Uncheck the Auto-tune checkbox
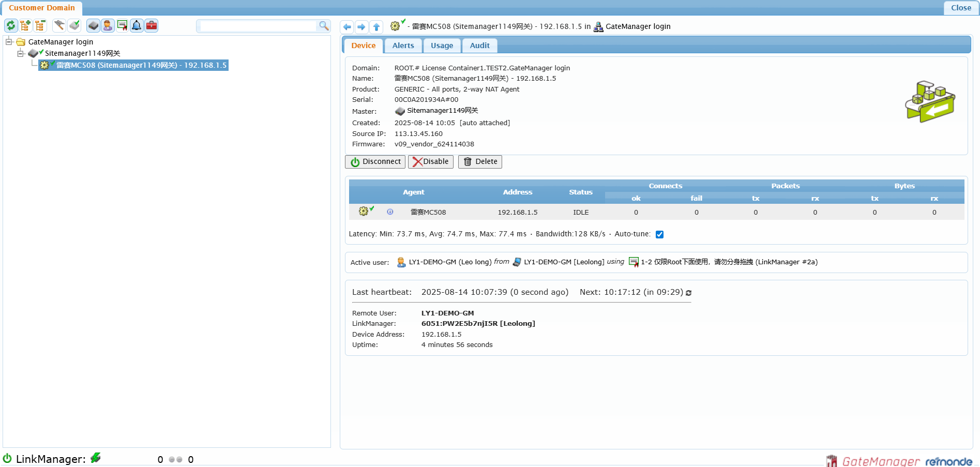980x467 pixels. coord(659,234)
